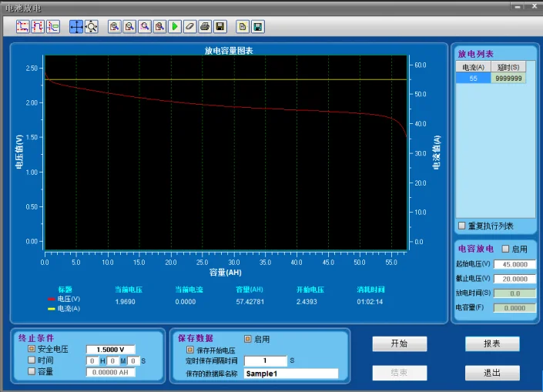Click the database name field Sample1
Screen dimensions: 543x392
point(291,374)
